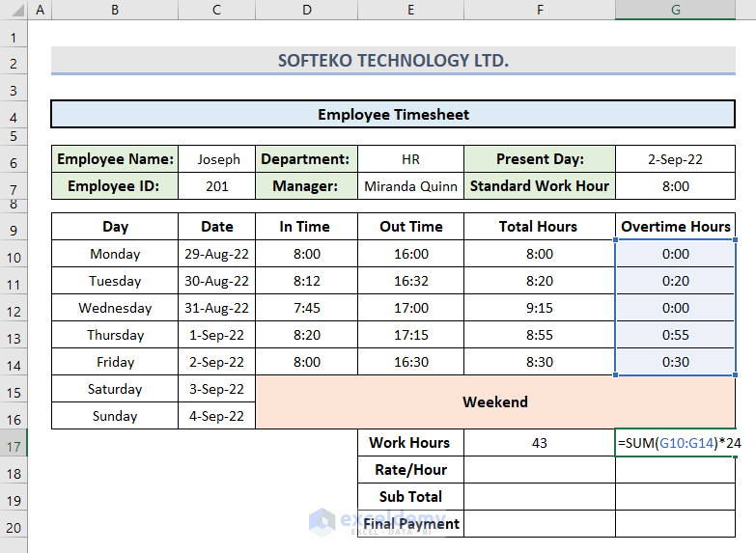The height and width of the screenshot is (553, 756).
Task: Click the Date column heading cell
Action: (216, 227)
